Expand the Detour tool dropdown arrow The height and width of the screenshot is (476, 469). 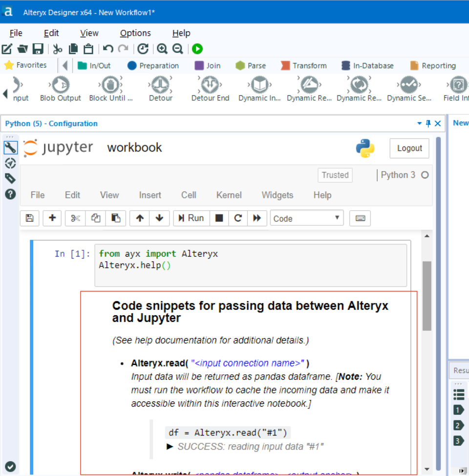pos(170,77)
